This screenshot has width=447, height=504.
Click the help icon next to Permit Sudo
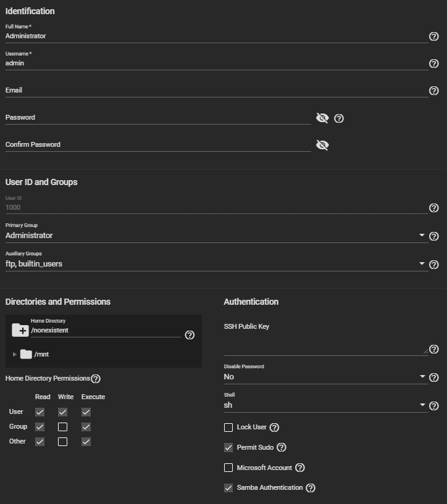282,447
